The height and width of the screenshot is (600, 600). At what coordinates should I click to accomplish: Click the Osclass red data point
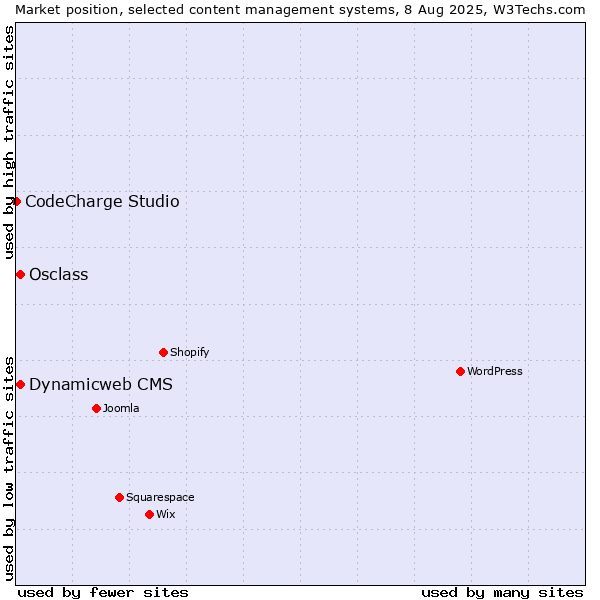(x=21, y=274)
